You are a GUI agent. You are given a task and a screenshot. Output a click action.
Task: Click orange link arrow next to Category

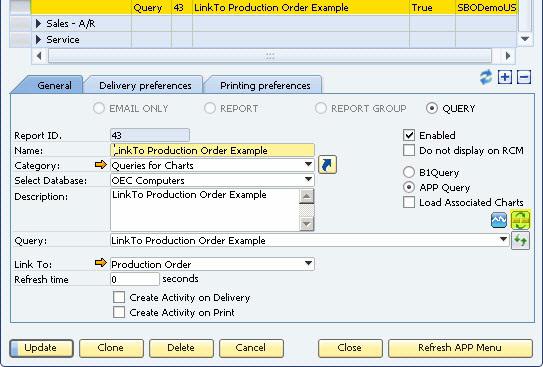click(x=101, y=164)
